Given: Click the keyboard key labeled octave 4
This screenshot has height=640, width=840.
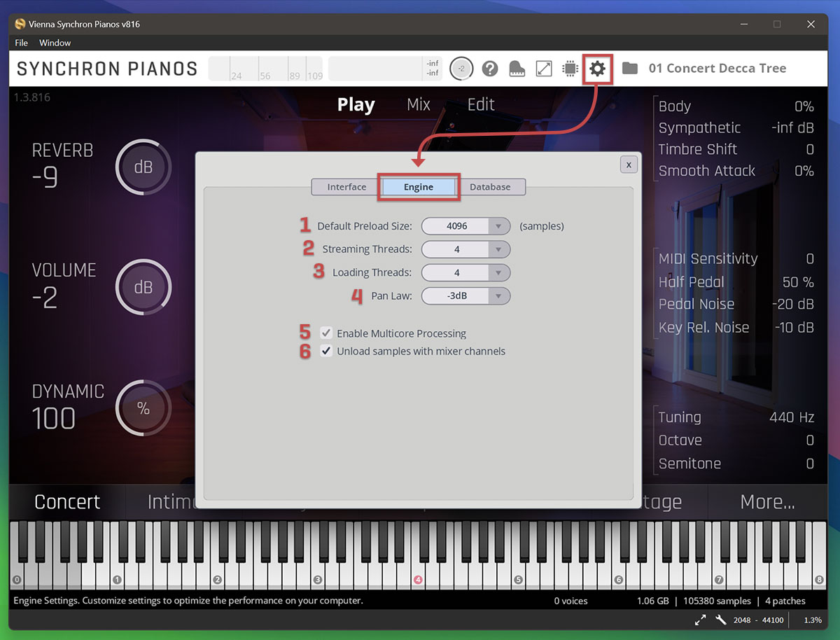Looking at the screenshot, I should (419, 578).
